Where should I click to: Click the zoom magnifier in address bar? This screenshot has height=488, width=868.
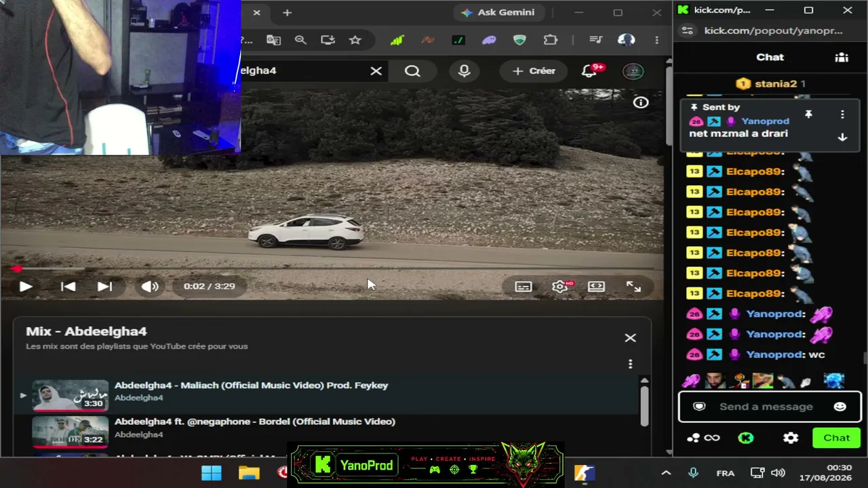[x=301, y=40]
